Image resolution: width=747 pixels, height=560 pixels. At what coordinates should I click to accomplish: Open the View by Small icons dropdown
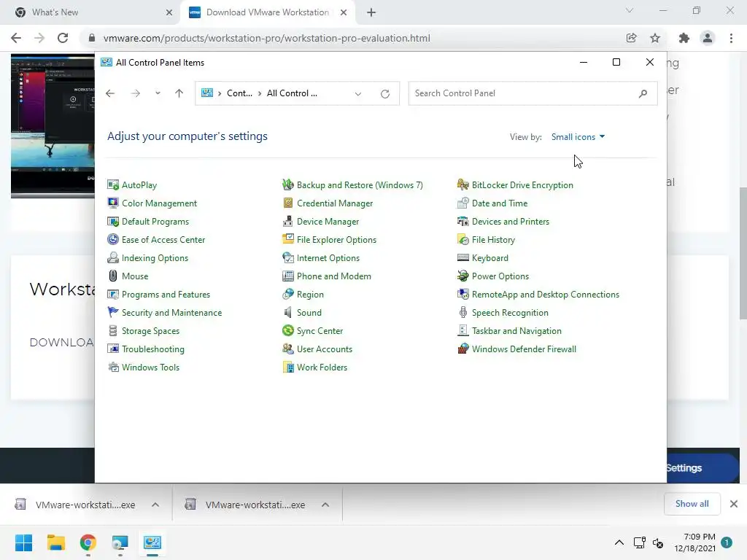click(578, 136)
